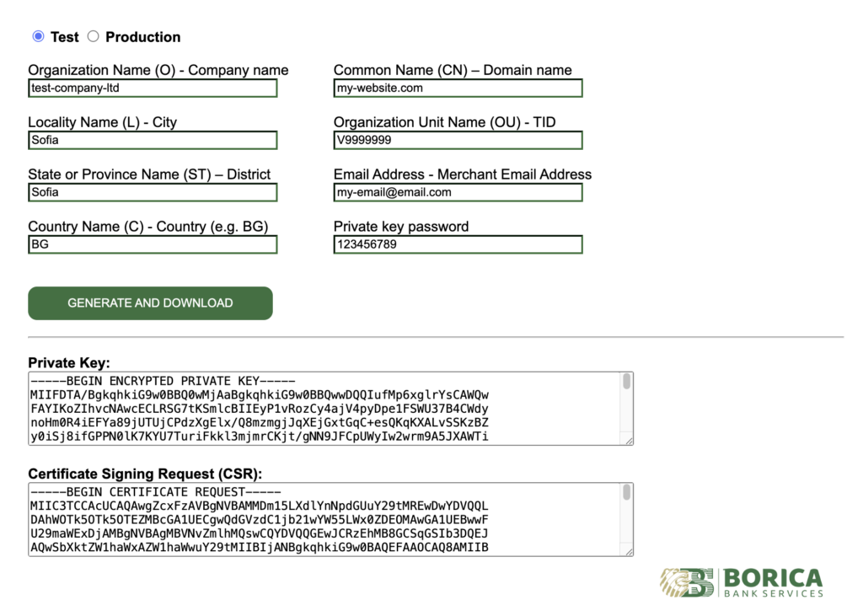This screenshot has height=616, width=863.
Task: Click the GENERATE AND DOWNLOAD button
Action: 149,303
